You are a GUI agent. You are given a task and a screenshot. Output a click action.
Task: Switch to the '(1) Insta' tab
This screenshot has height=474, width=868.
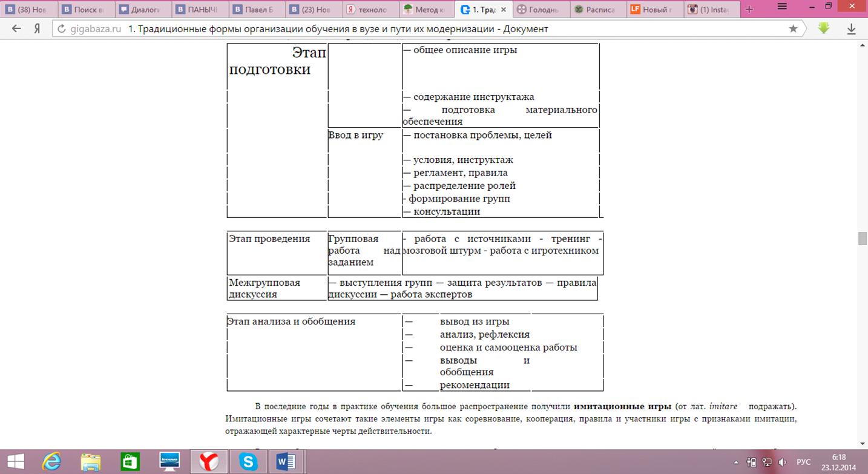[711, 10]
